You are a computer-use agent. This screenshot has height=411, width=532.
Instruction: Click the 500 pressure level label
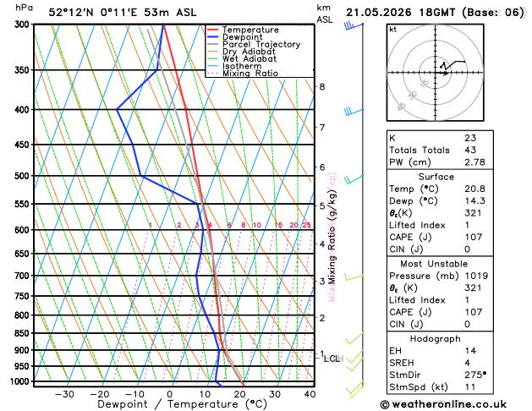pyautogui.click(x=24, y=176)
